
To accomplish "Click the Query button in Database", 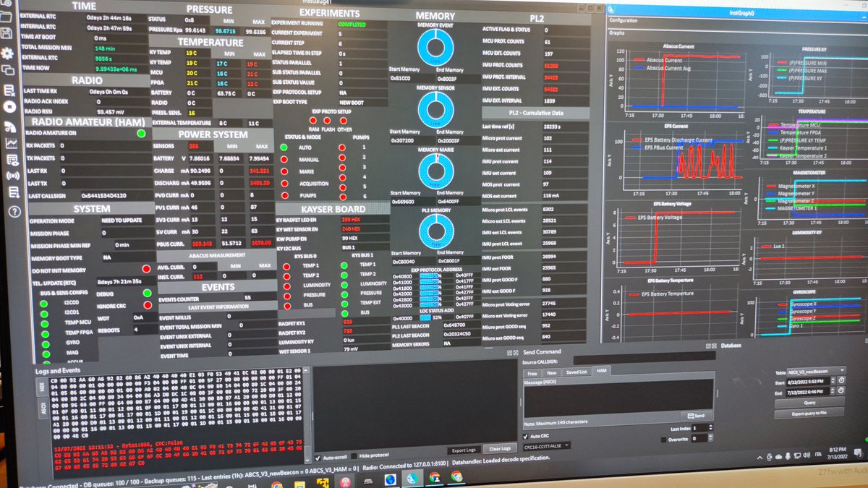I will [x=809, y=403].
